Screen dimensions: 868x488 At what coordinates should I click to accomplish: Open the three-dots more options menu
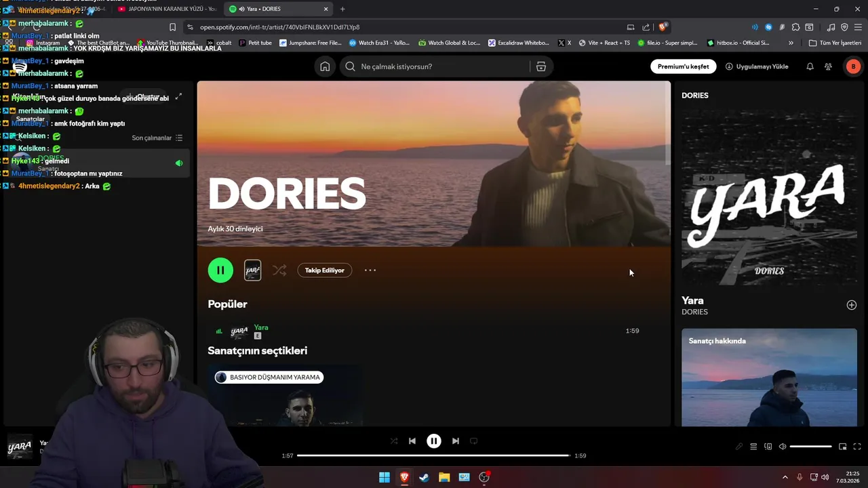370,270
